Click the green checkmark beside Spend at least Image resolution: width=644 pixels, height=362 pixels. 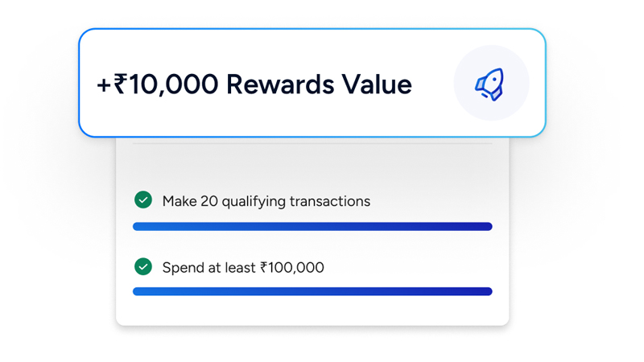143,266
